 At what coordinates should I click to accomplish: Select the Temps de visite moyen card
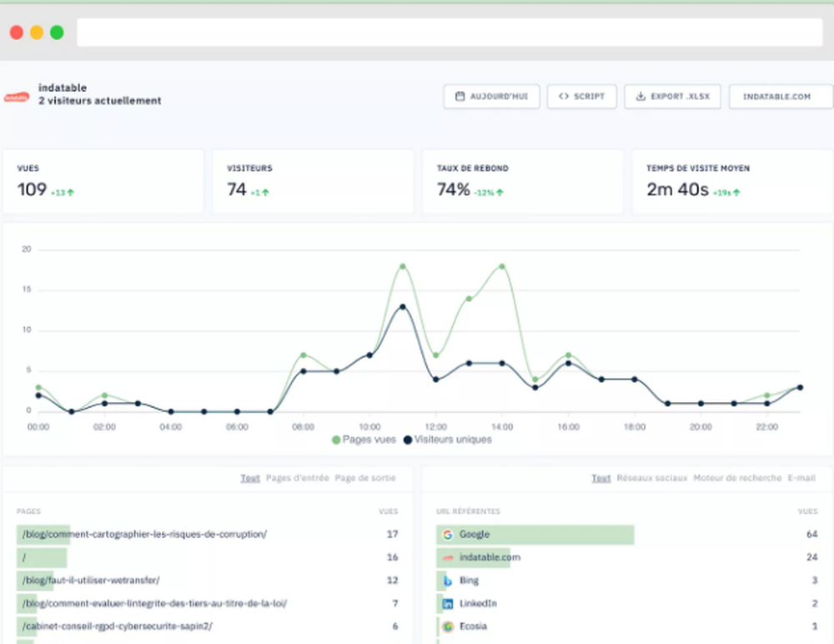tap(732, 182)
